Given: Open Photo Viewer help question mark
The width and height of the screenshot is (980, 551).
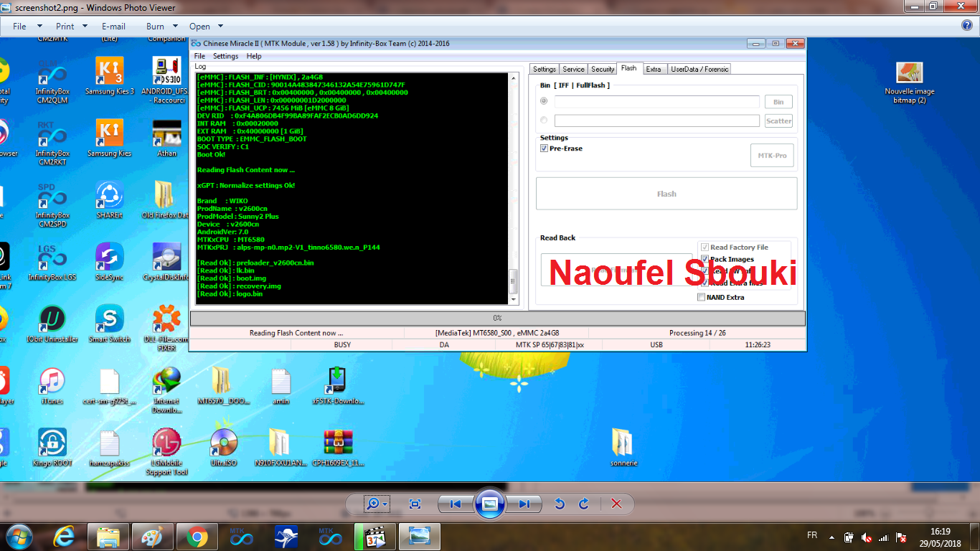Looking at the screenshot, I should click(x=966, y=26).
